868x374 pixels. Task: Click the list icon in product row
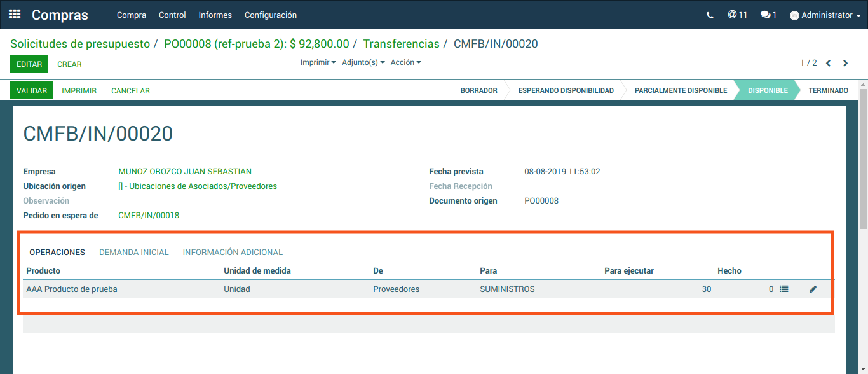784,289
